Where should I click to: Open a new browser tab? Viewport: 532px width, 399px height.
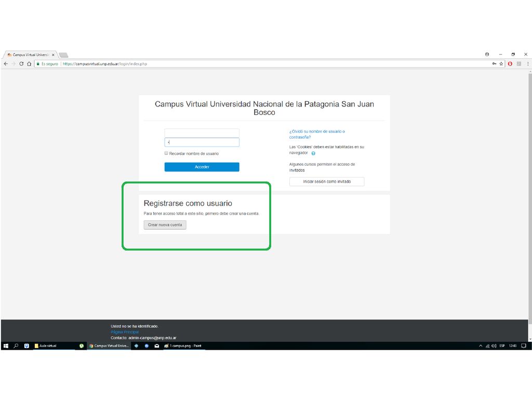[63, 55]
